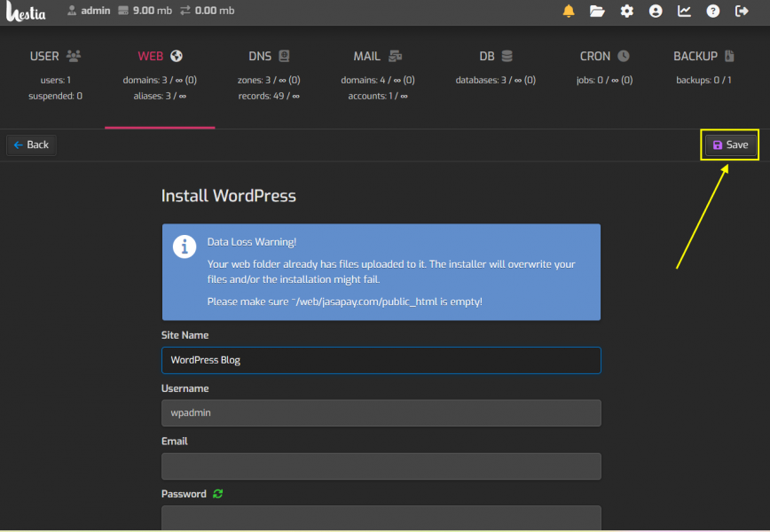The height and width of the screenshot is (532, 770).
Task: Click the admin username in header
Action: (95, 11)
